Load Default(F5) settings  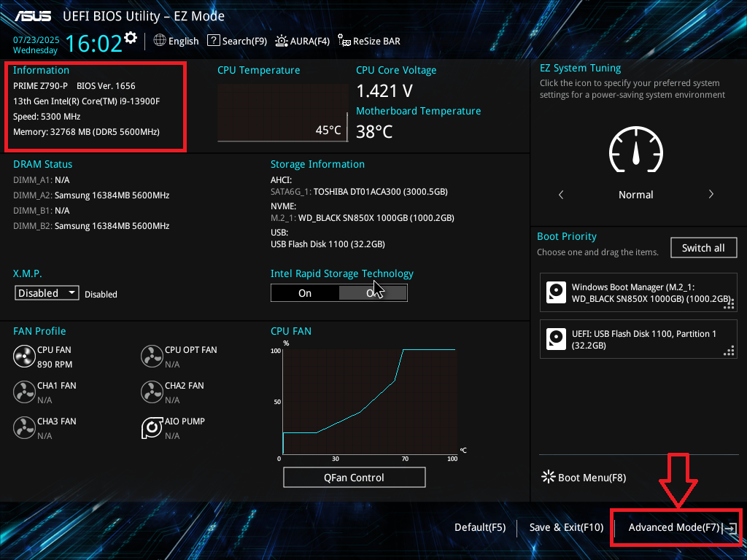(480, 527)
